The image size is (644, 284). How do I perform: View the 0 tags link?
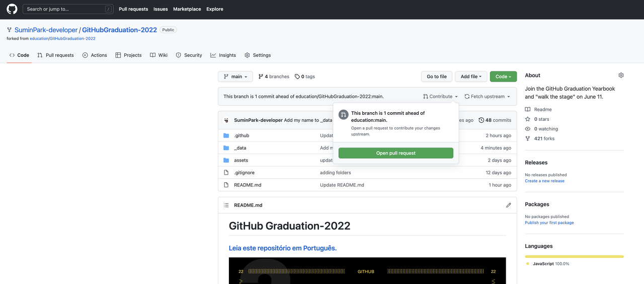(305, 77)
